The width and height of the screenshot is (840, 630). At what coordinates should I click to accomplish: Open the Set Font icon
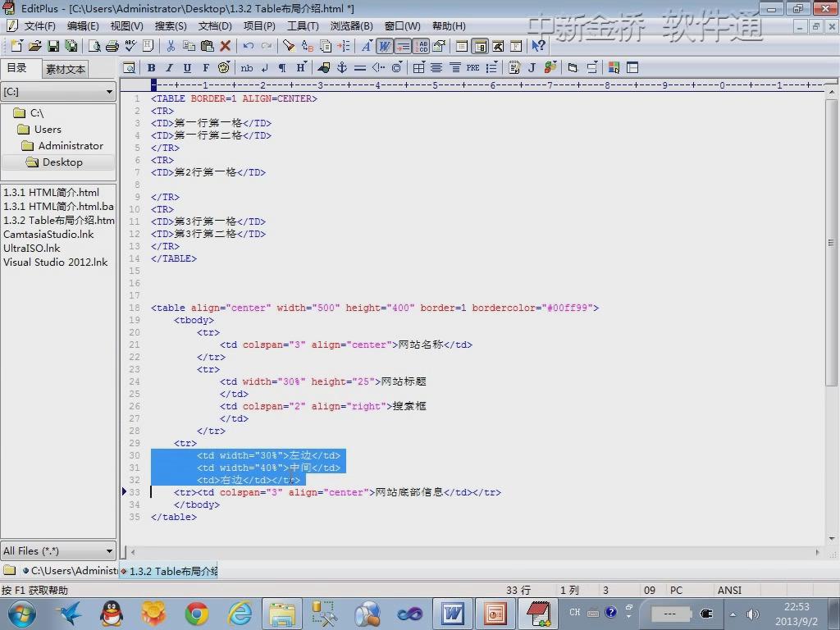(367, 46)
